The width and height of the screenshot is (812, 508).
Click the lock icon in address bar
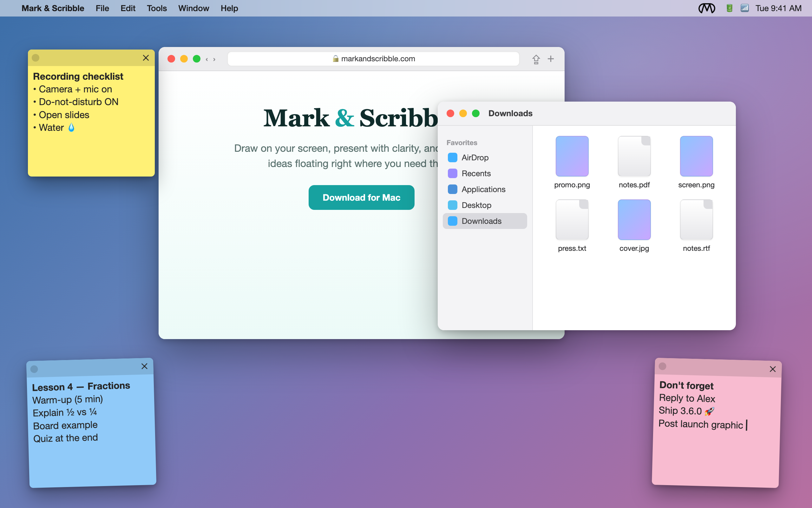[335, 58]
